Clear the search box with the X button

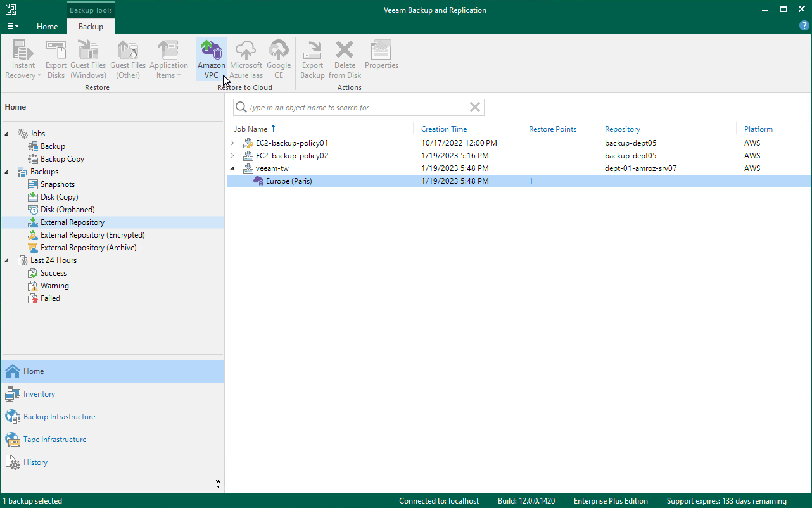(475, 107)
